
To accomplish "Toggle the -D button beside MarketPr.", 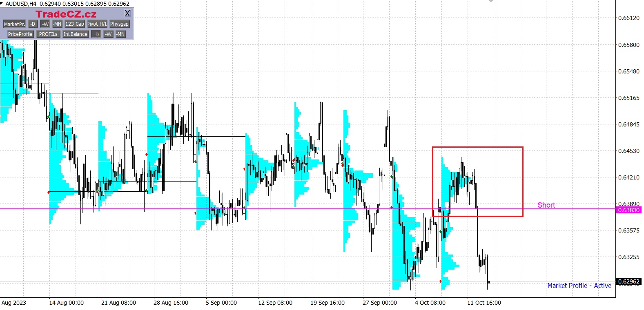I will (33, 24).
